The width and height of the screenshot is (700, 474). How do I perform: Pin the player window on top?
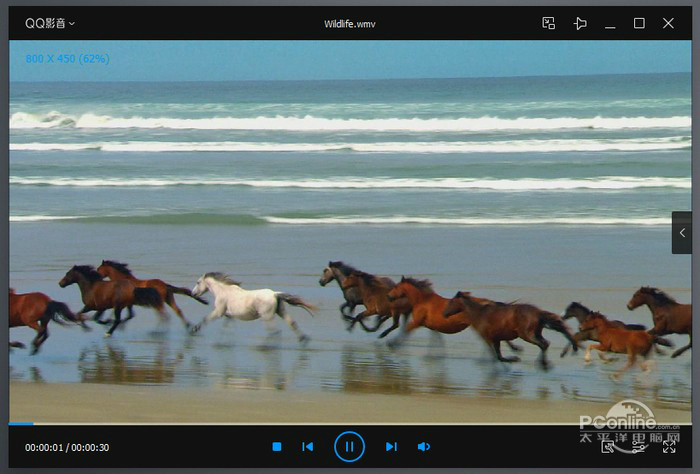[x=579, y=23]
